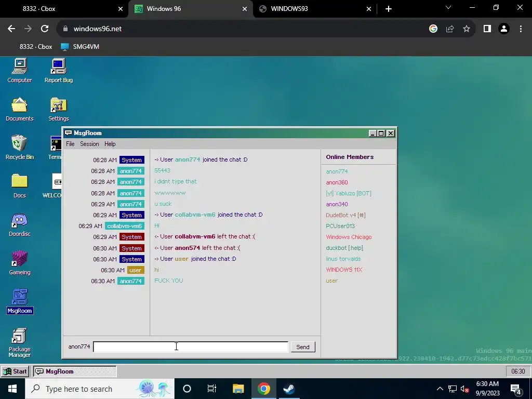The height and width of the screenshot is (399, 532).
Task: Click the collabvm-vm6 sender tag
Action: (x=124, y=226)
